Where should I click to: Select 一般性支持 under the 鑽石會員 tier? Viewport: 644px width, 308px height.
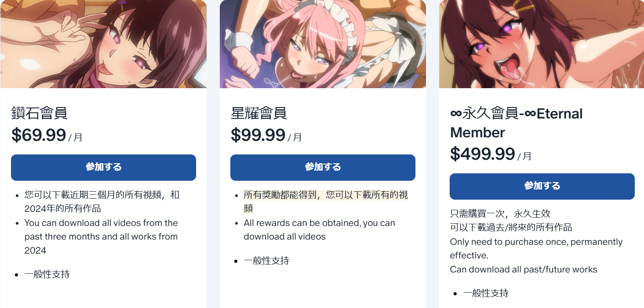tap(47, 275)
